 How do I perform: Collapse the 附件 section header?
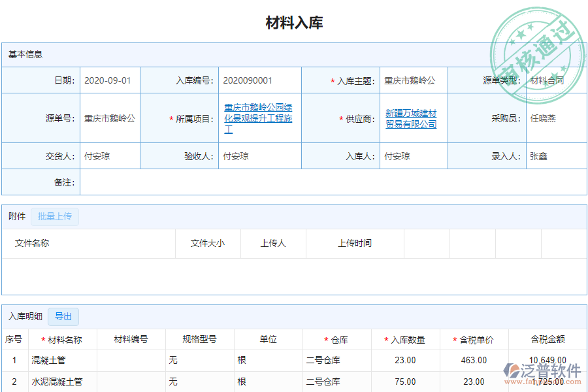tap(16, 217)
